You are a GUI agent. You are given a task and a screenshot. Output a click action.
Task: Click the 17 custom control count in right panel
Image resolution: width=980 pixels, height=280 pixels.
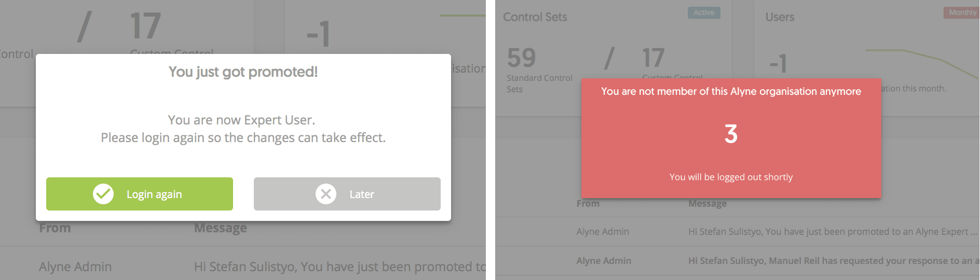point(653,58)
